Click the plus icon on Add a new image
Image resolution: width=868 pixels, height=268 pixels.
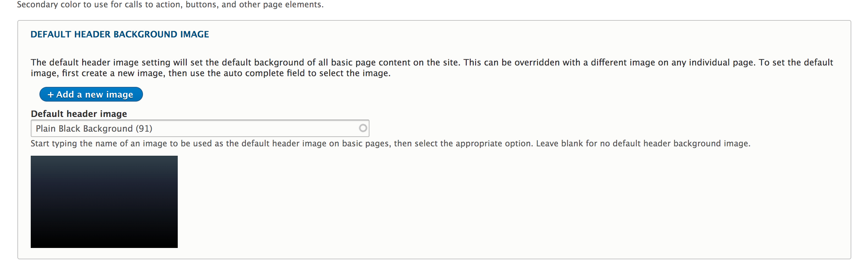click(x=50, y=95)
